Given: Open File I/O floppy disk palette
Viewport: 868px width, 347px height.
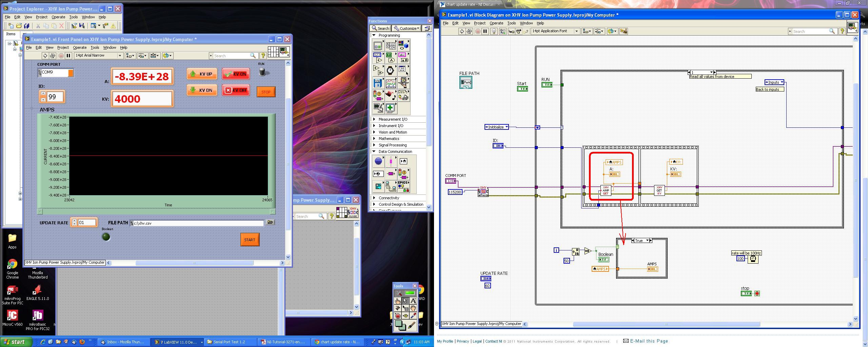Looking at the screenshot, I should pyautogui.click(x=378, y=83).
